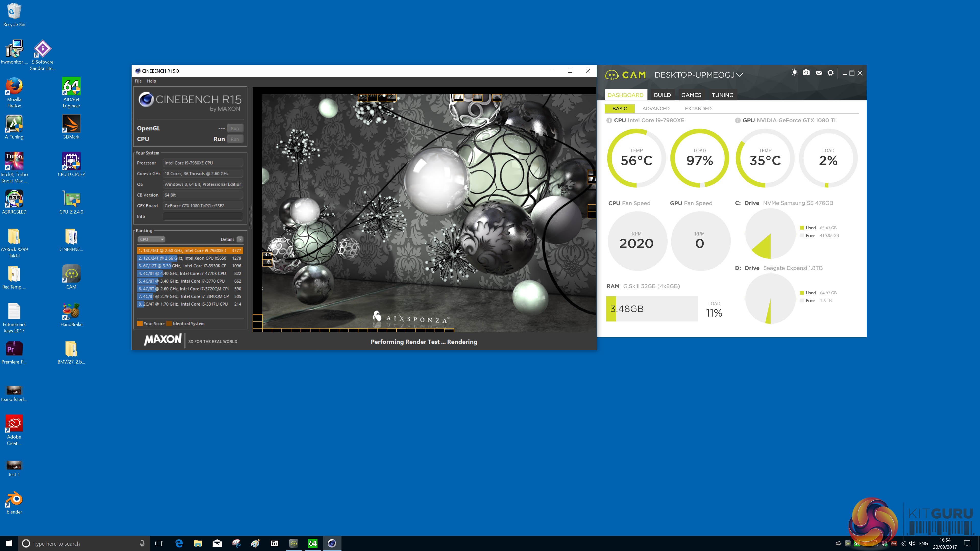Image resolution: width=980 pixels, height=551 pixels.
Task: Open the CPU ranking type dropdown
Action: click(x=151, y=239)
